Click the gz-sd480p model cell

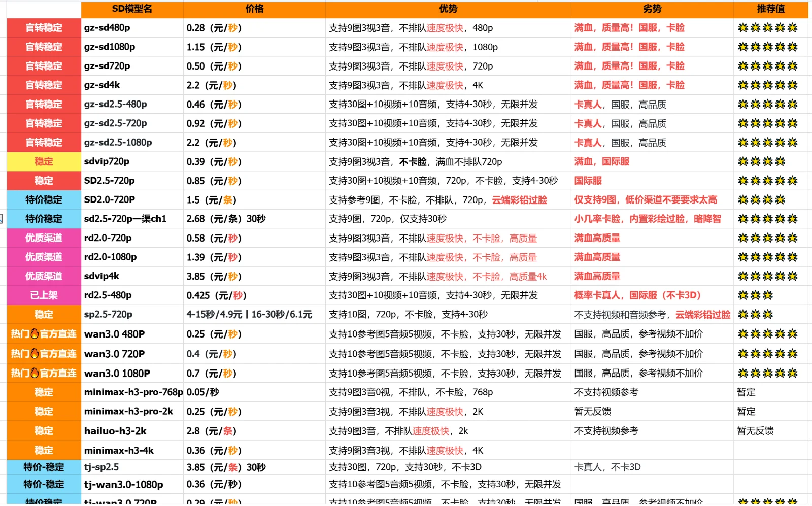point(132,28)
